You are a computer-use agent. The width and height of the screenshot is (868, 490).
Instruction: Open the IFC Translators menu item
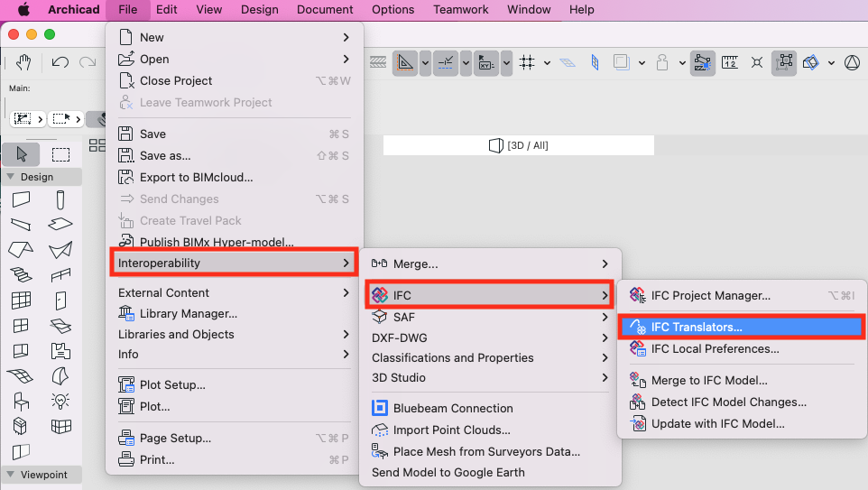pos(697,327)
